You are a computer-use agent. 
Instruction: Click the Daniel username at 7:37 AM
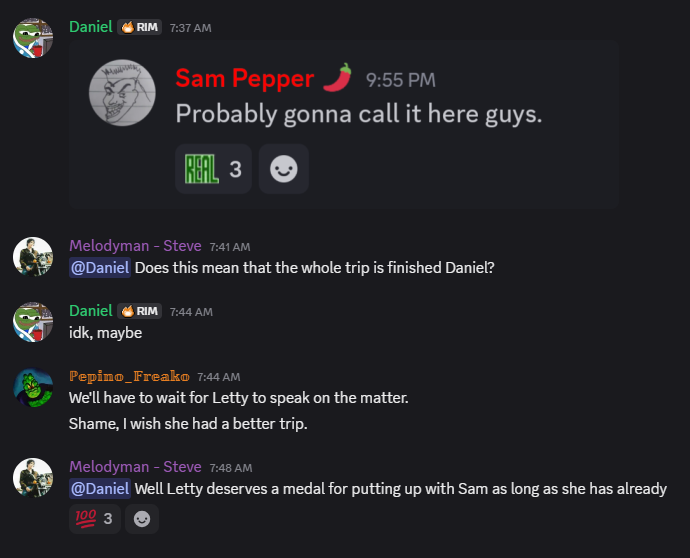pos(91,27)
